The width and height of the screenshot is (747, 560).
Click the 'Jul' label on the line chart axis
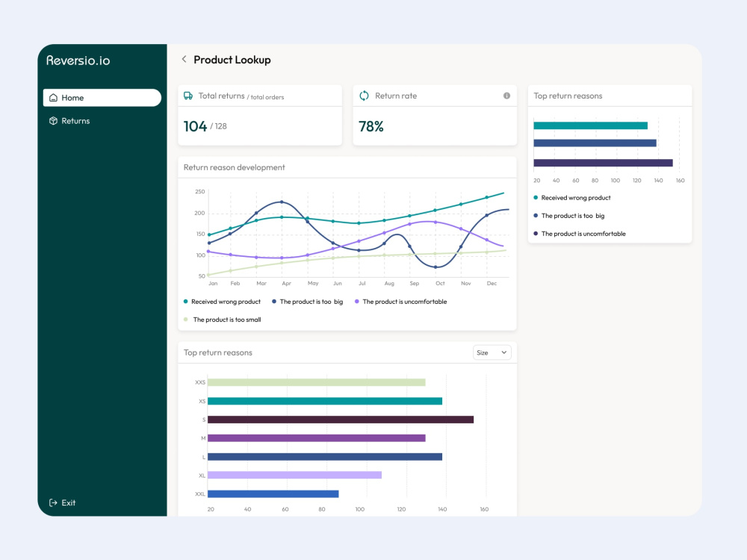point(362,283)
